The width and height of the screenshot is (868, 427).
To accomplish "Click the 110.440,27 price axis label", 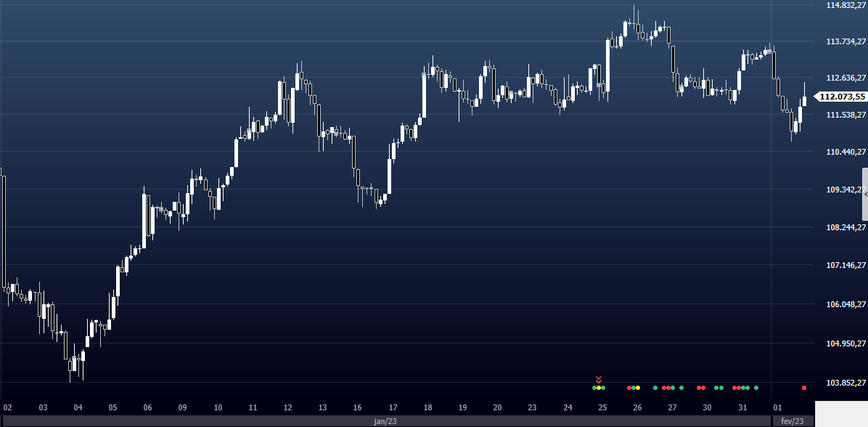I will (846, 152).
